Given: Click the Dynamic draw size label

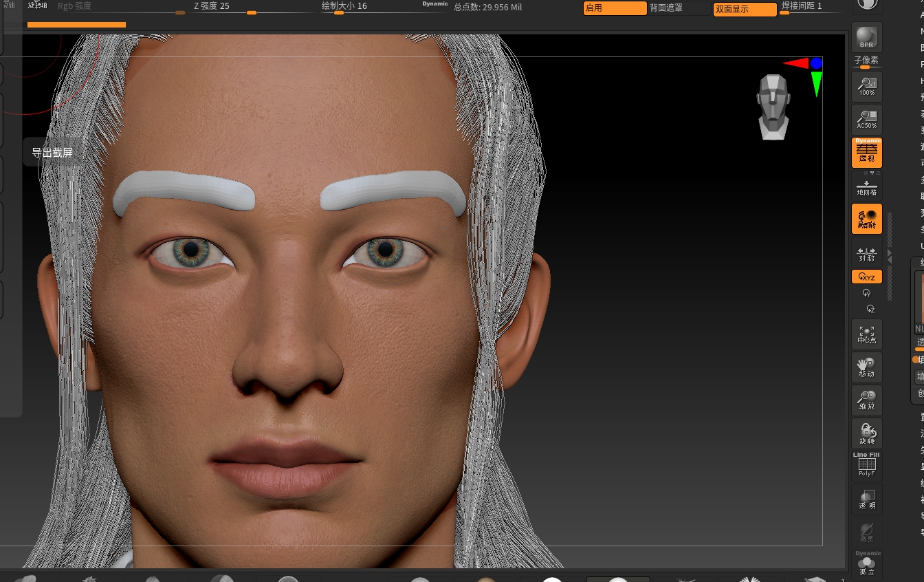Looking at the screenshot, I should tap(434, 4).
